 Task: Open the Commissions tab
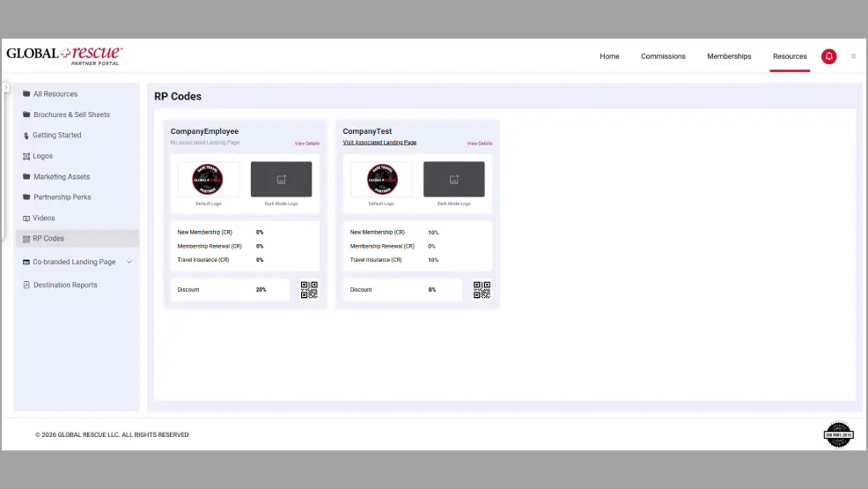[x=663, y=56]
